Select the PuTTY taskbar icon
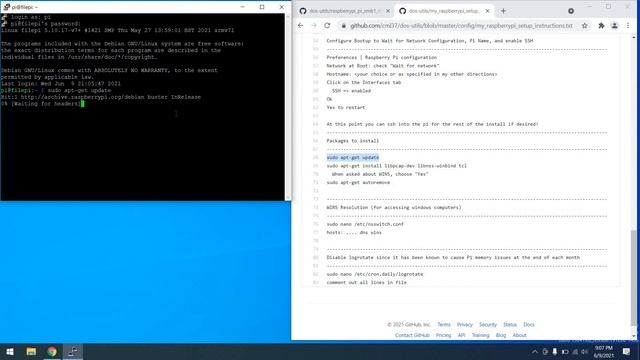Screen dimensions: 640x360 73,351
